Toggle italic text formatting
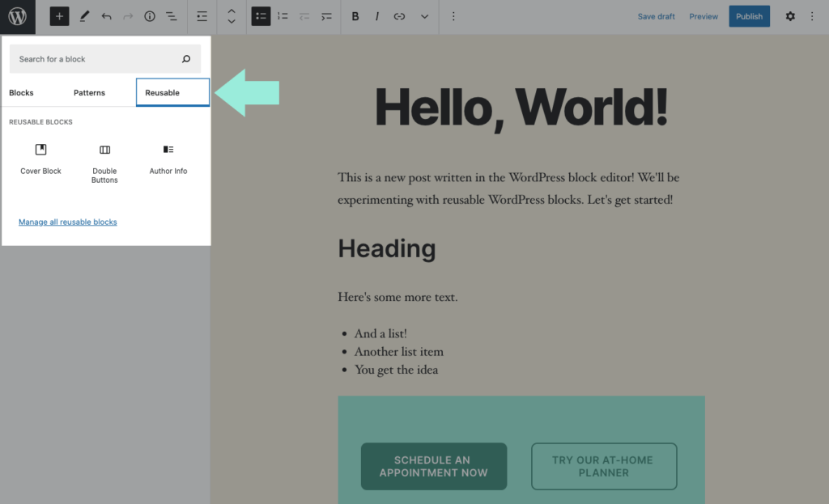 click(x=377, y=16)
